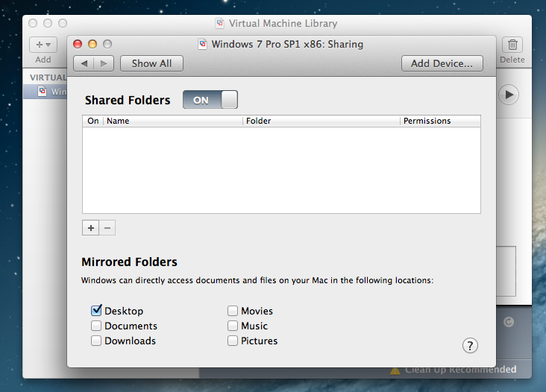The image size is (546, 392).
Task: Click the back navigation arrow
Action: point(84,63)
